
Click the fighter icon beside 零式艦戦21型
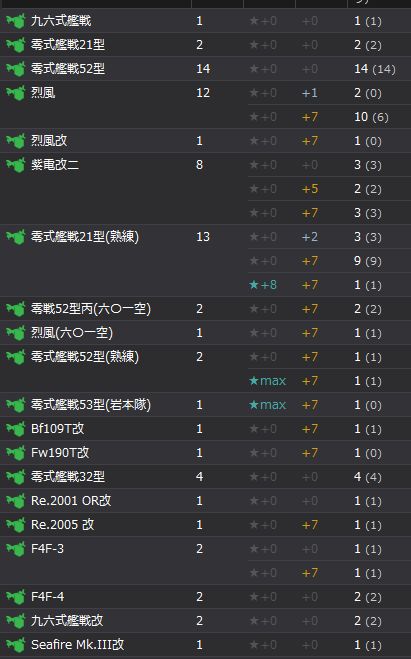[16, 45]
